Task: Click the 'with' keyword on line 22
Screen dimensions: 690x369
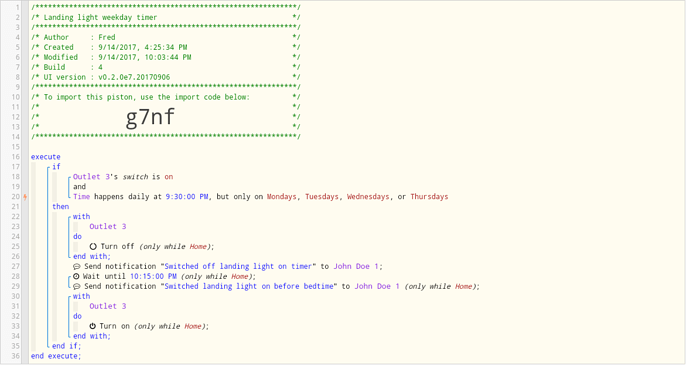Action: pyautogui.click(x=81, y=217)
